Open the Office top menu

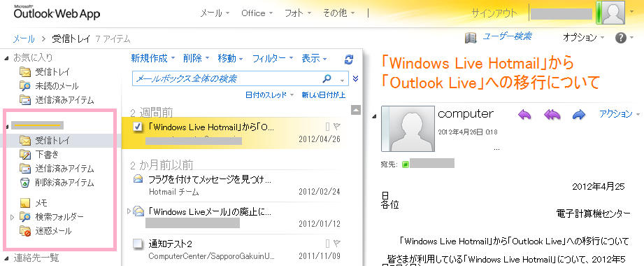(257, 13)
